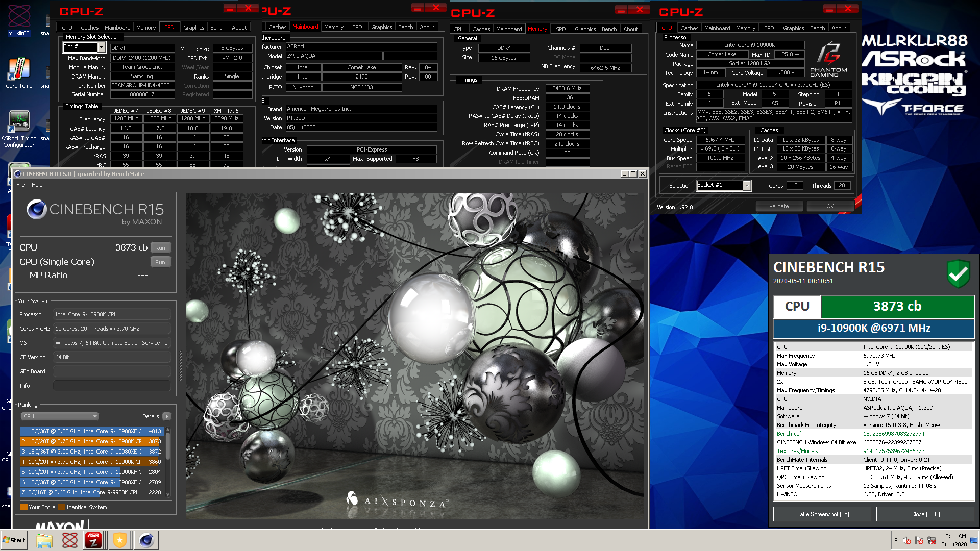Click the Cinebench title bar icon
The image size is (980, 551).
[x=18, y=174]
